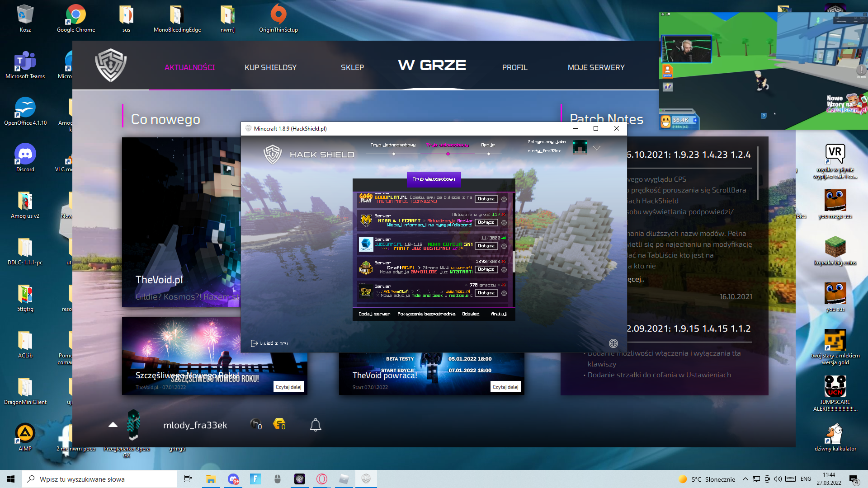Click the Wyjdź z gry exit icon
868x488 pixels.
tap(254, 343)
